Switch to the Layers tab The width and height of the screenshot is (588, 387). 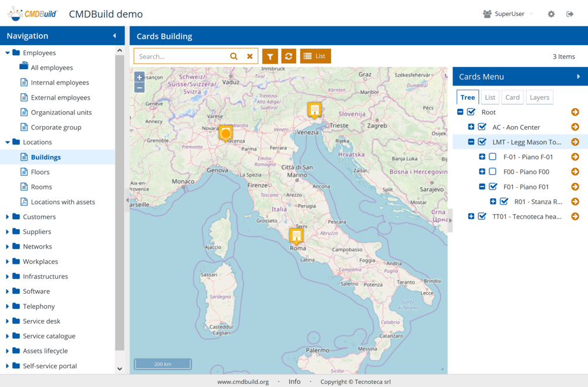click(539, 97)
